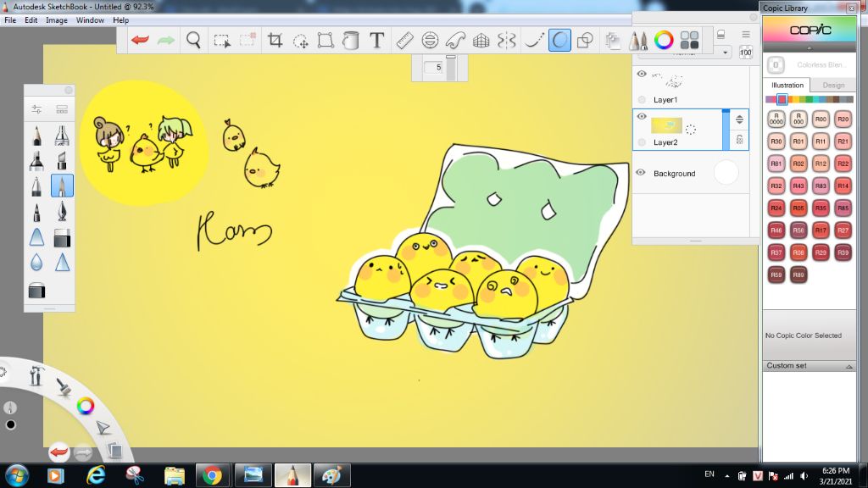Activate the French Curve tool
The height and width of the screenshot is (488, 868).
coord(455,41)
